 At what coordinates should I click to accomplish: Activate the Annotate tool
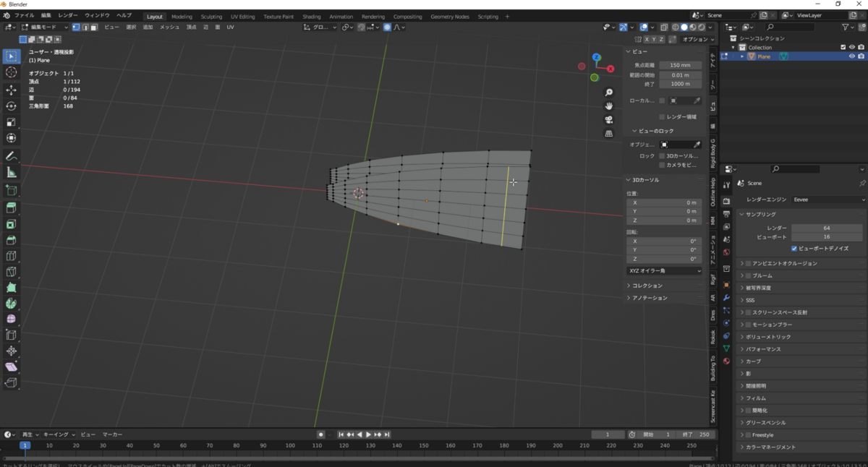click(x=12, y=156)
